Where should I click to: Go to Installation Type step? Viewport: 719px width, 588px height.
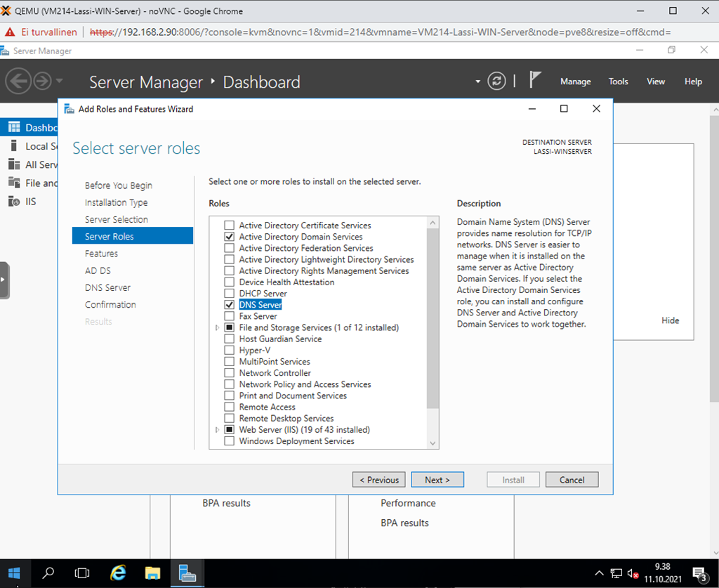[x=116, y=202]
